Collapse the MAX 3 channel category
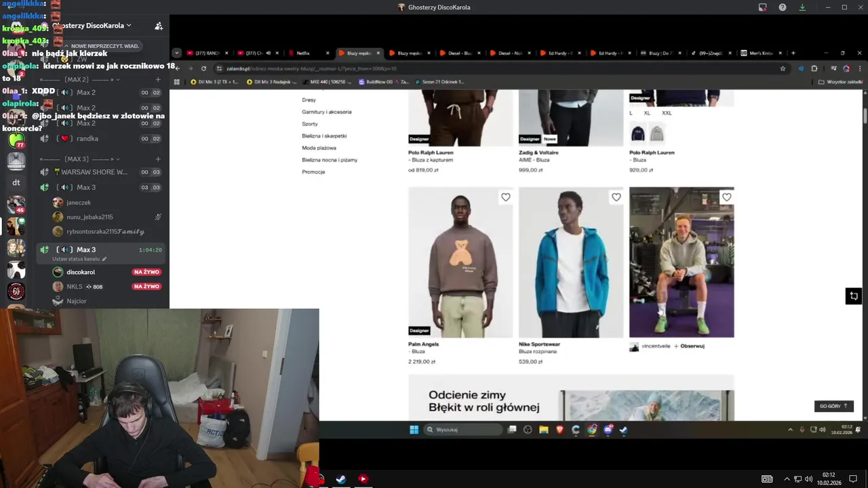Image resolution: width=868 pixels, height=488 pixels. 78,159
